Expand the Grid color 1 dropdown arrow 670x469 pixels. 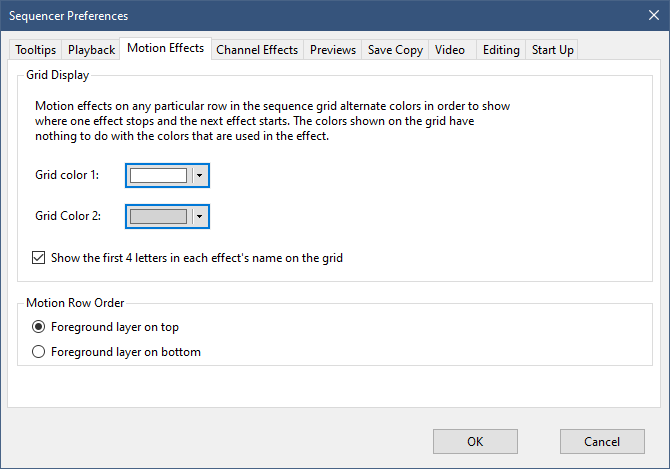[199, 175]
